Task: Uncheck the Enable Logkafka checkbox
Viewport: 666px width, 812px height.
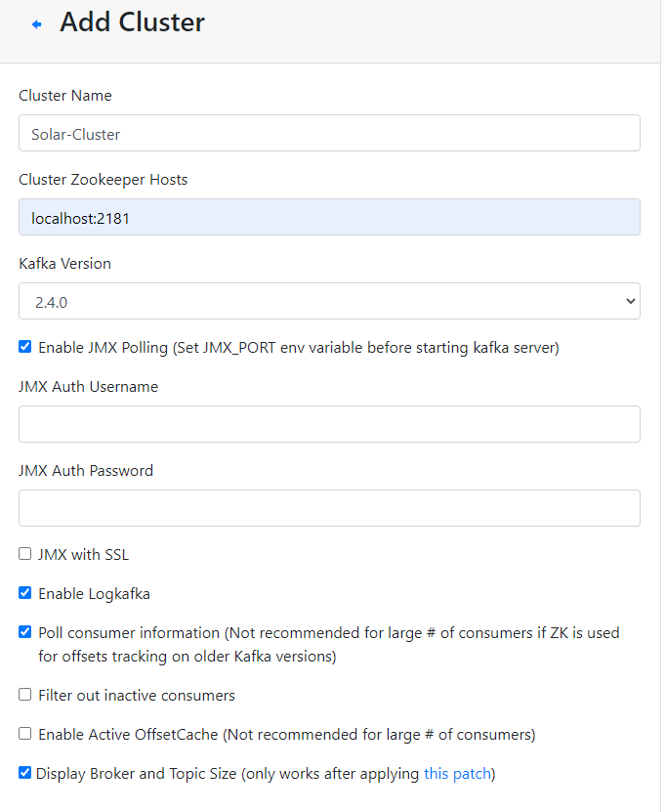Action: point(24,593)
